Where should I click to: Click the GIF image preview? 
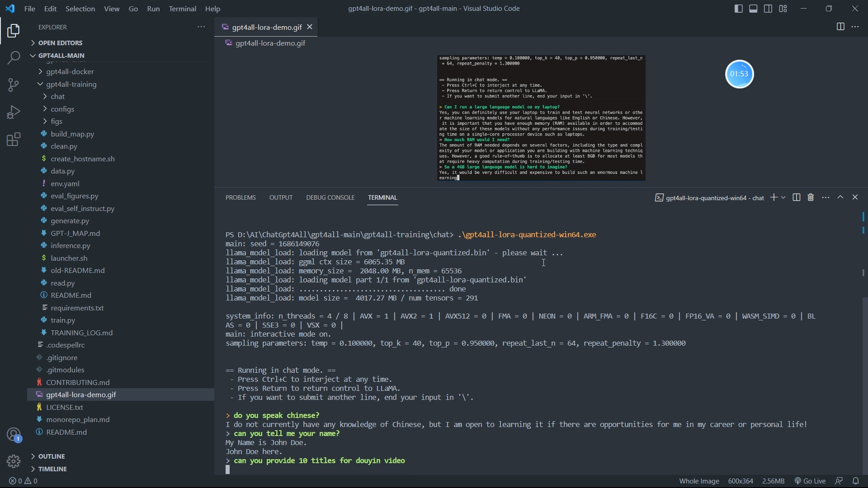tap(541, 118)
